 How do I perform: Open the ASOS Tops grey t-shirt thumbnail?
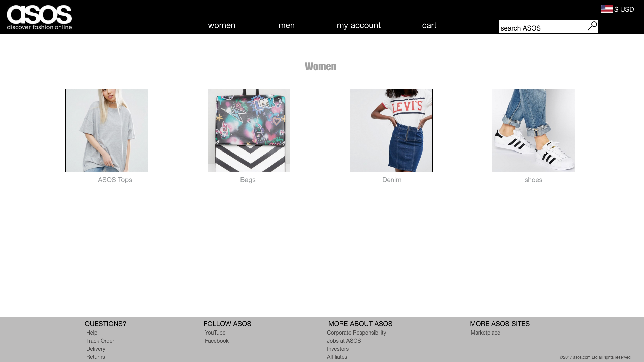coord(107,130)
